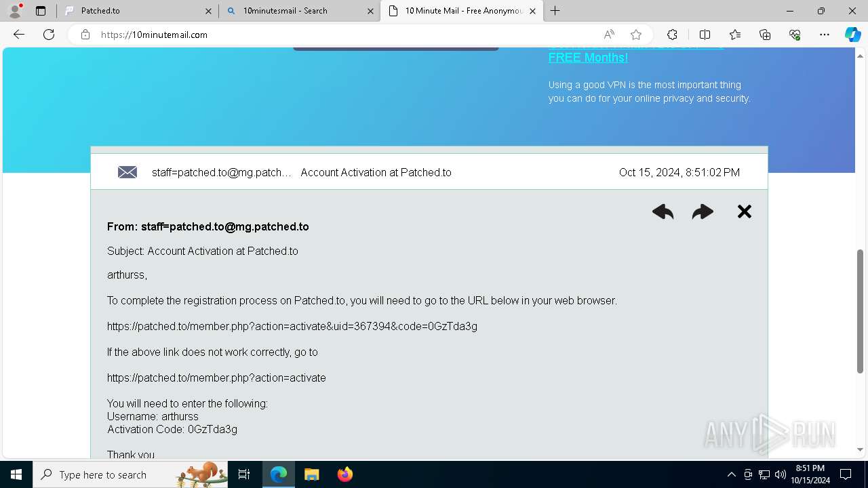
Task: Open Task View on taskbar
Action: (244, 474)
